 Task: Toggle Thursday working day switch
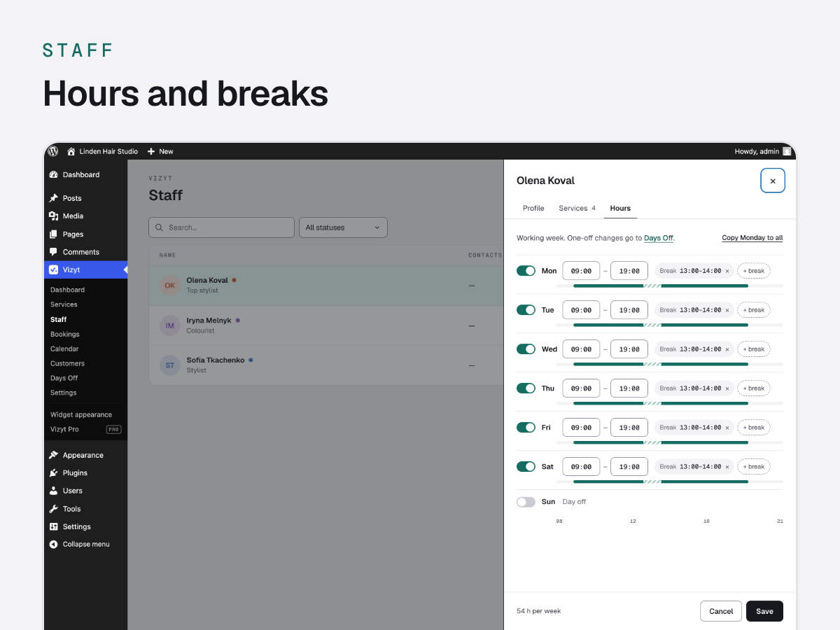(x=526, y=388)
